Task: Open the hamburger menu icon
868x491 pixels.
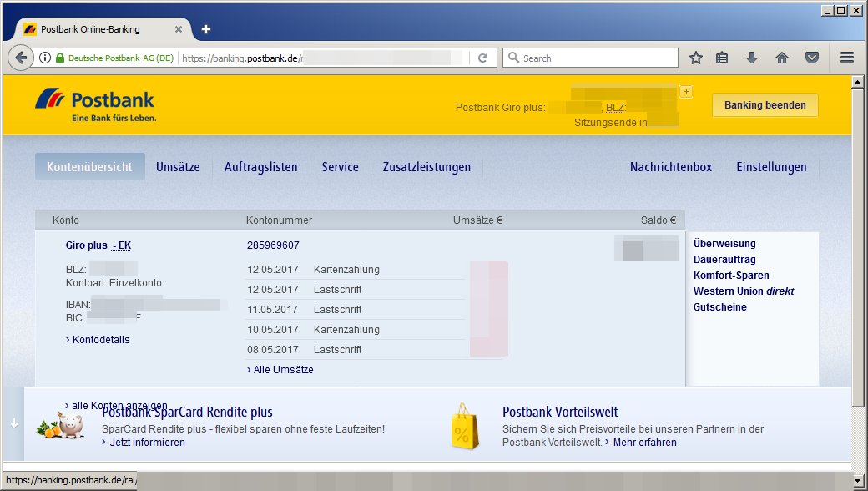Action: click(x=847, y=58)
